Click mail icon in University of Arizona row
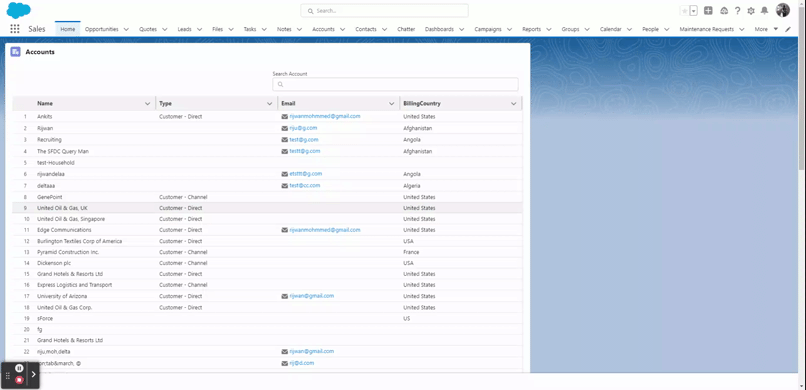 (x=284, y=296)
